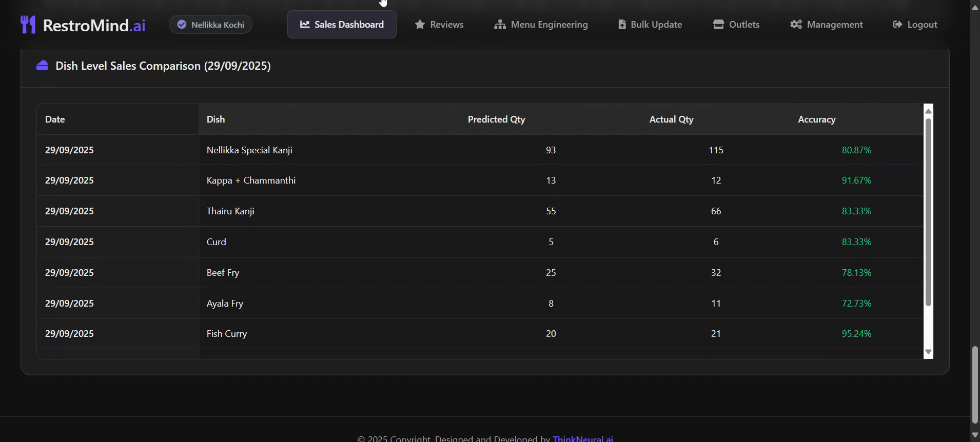
Task: Select the Nellikka Kochi outlet badge
Action: (x=210, y=25)
